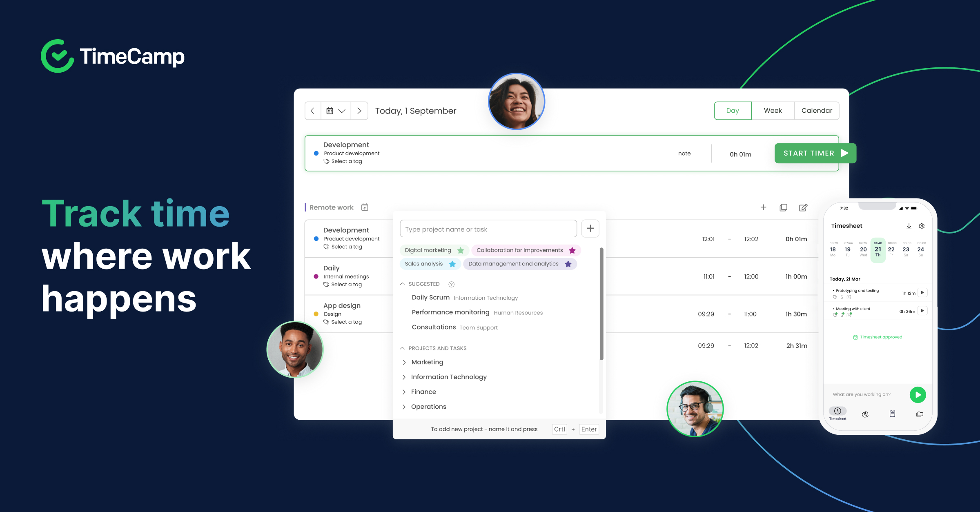This screenshot has width=980, height=512.
Task: Click the duplicate entry icon above Remote work list
Action: pyautogui.click(x=783, y=207)
